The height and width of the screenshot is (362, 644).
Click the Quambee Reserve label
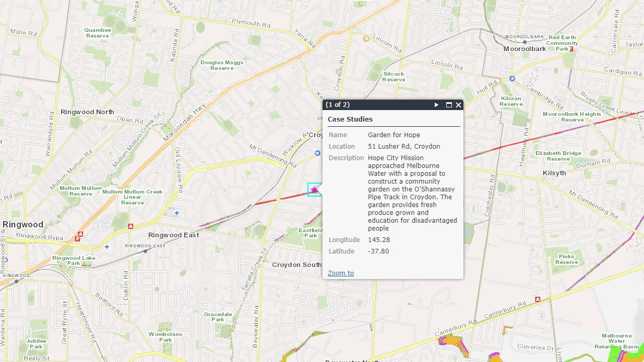coord(98,33)
